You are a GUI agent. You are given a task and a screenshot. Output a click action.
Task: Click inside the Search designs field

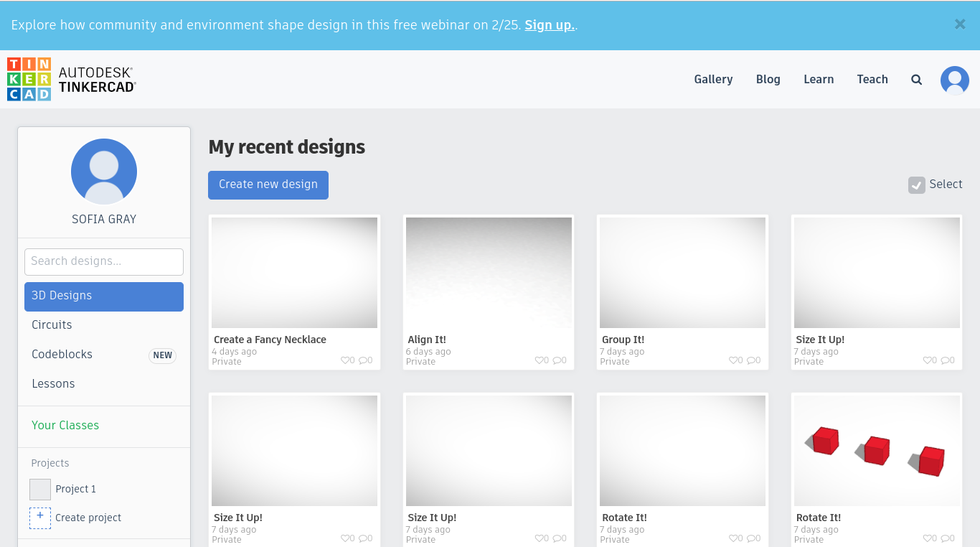pyautogui.click(x=103, y=261)
